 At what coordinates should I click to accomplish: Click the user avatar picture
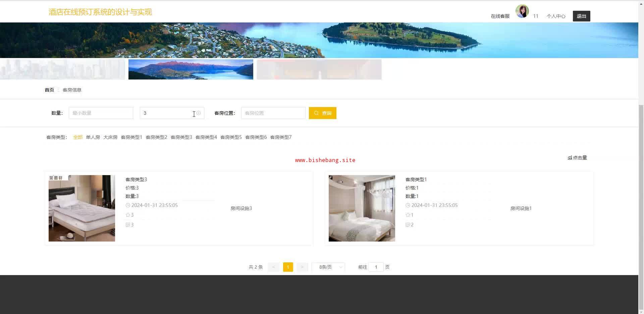522,11
